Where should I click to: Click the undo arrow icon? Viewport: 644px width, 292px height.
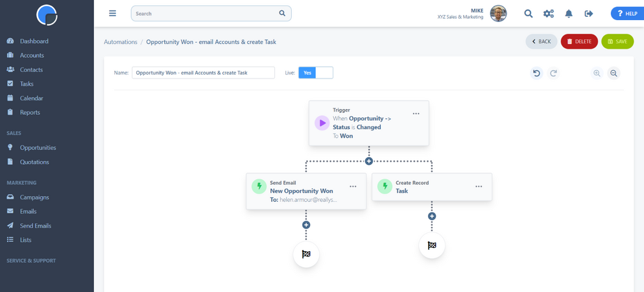pos(536,73)
